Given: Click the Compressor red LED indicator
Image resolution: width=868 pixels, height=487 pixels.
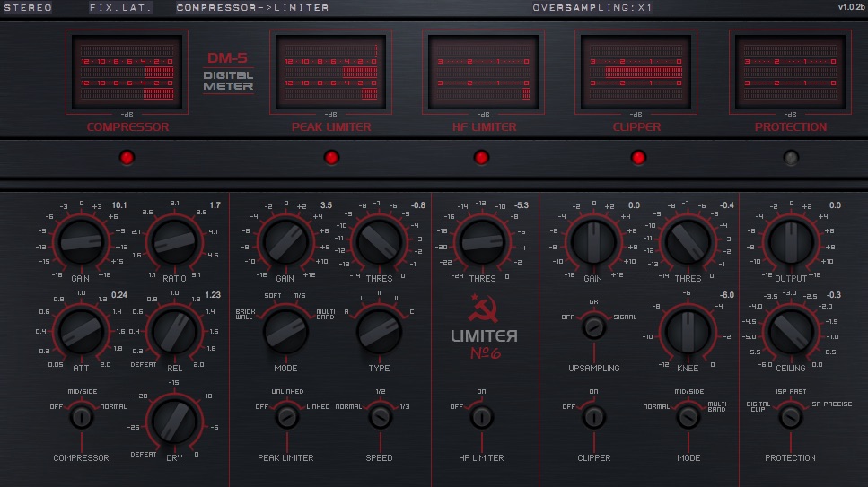Looking at the screenshot, I should point(127,158).
